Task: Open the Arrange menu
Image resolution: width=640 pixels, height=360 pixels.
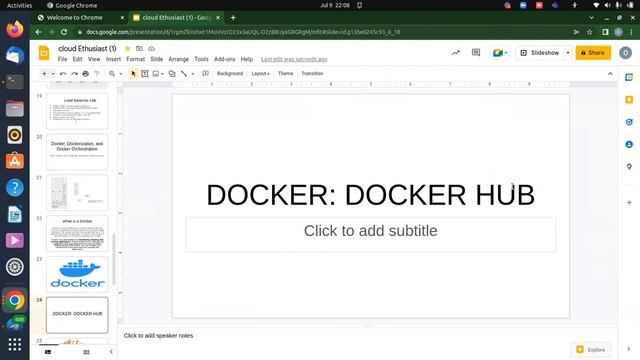Action: [x=179, y=59]
